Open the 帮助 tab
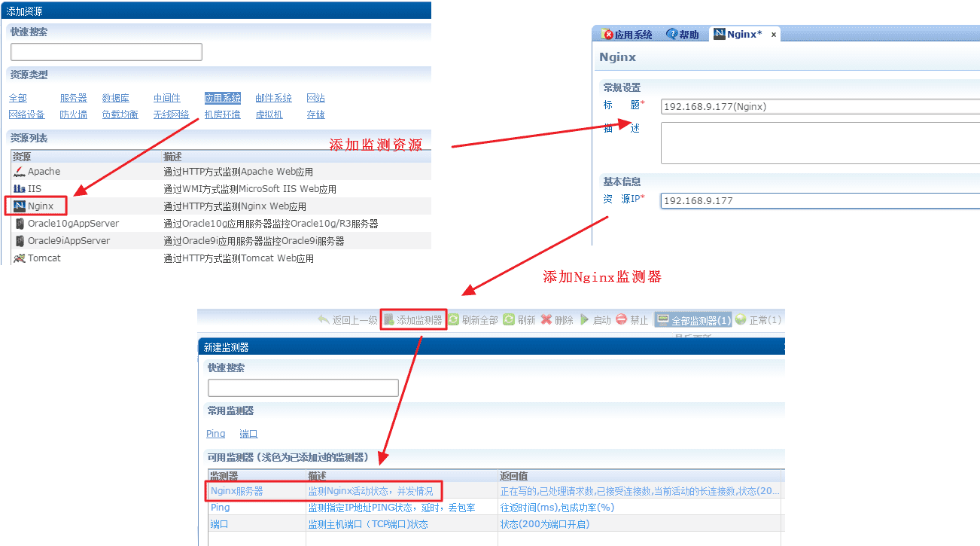Image resolution: width=980 pixels, height=546 pixels. click(x=683, y=35)
